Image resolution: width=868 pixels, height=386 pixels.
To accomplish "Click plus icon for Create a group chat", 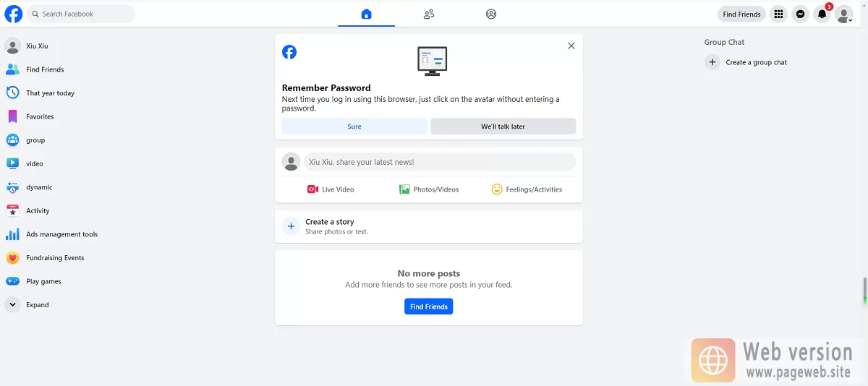I will pos(712,62).
